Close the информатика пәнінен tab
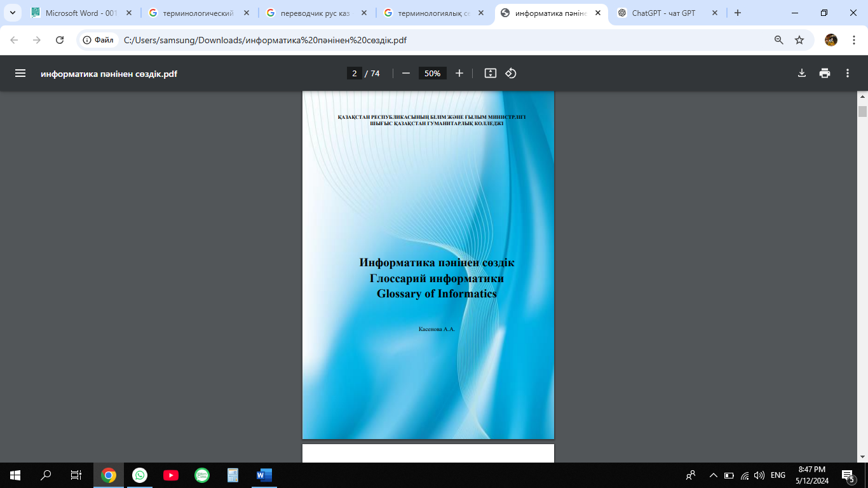This screenshot has height=488, width=868. coord(597,13)
